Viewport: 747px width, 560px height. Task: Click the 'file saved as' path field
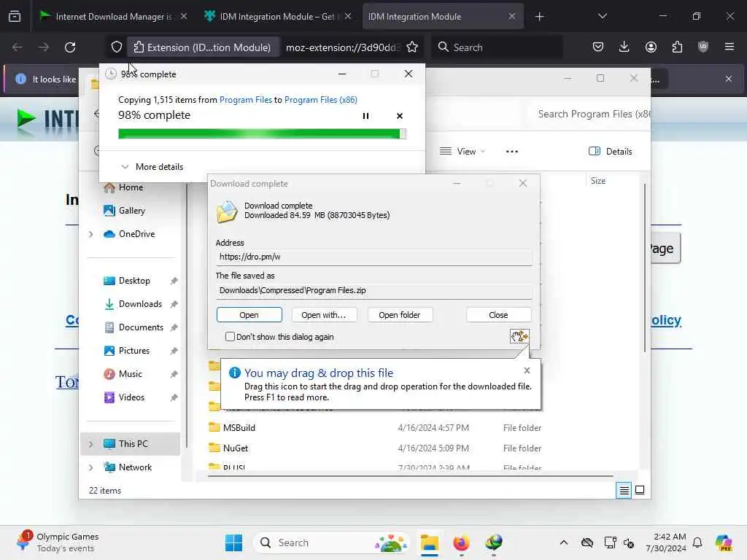tap(373, 290)
